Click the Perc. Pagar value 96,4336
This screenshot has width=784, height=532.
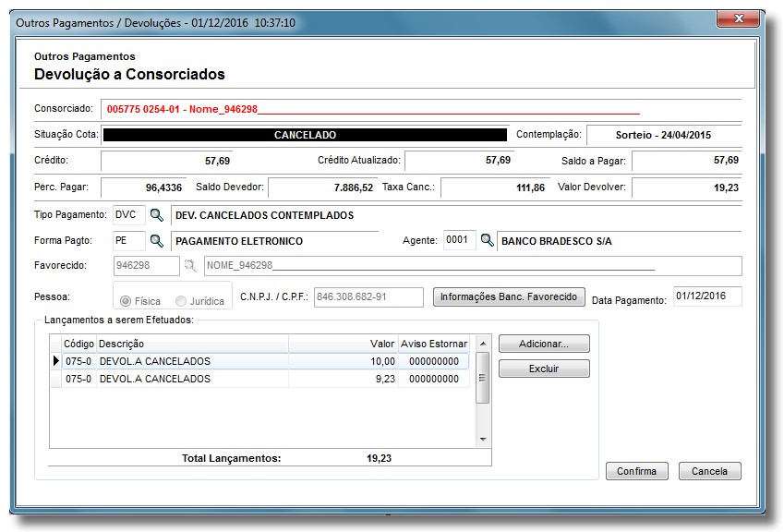pos(143,187)
